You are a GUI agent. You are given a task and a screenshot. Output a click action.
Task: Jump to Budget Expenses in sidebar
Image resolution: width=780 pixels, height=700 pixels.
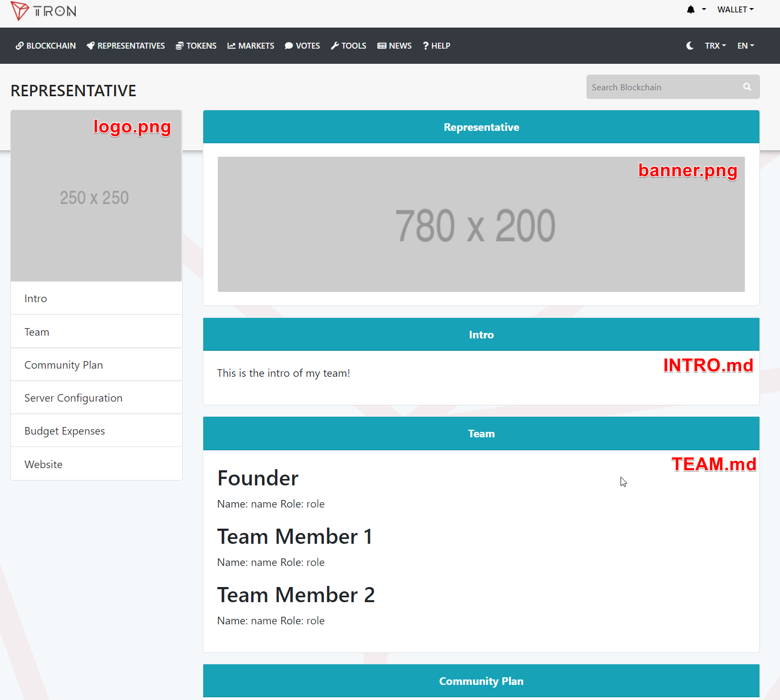(x=96, y=431)
